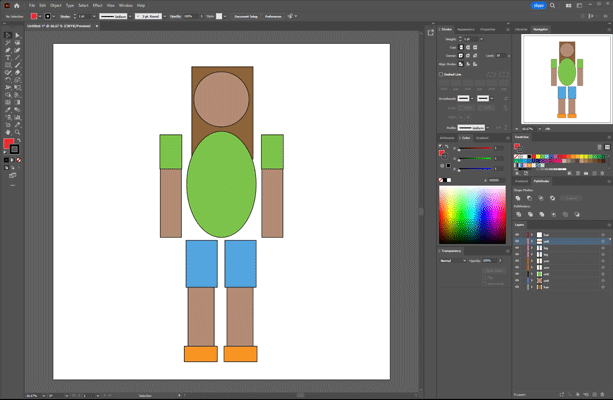Click the Unite shape mode in Pathfinder

click(520, 198)
